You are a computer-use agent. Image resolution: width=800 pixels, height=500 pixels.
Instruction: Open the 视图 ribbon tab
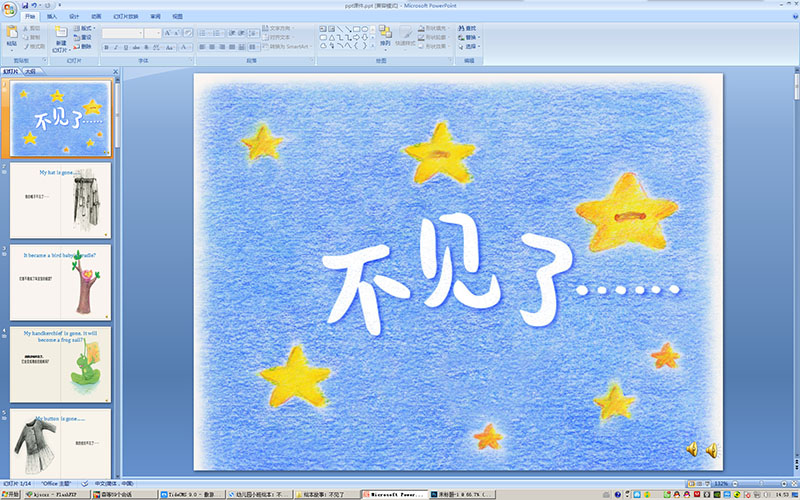point(178,16)
